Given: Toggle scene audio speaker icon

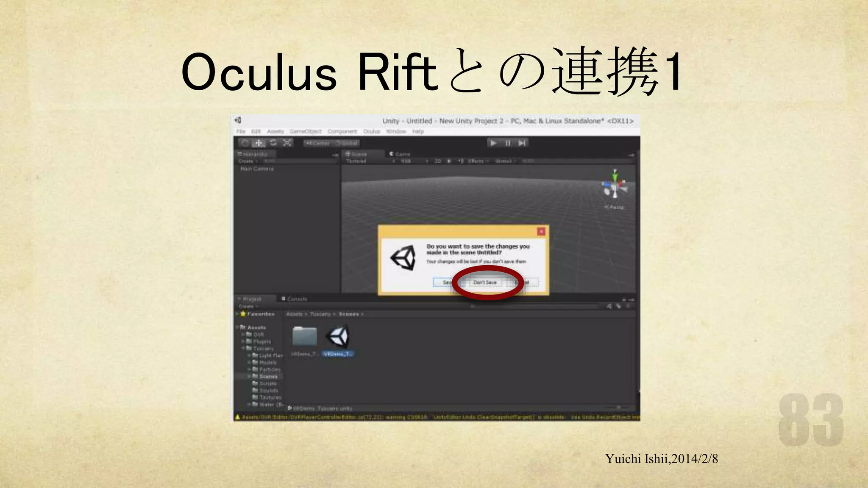Looking at the screenshot, I should 460,161.
